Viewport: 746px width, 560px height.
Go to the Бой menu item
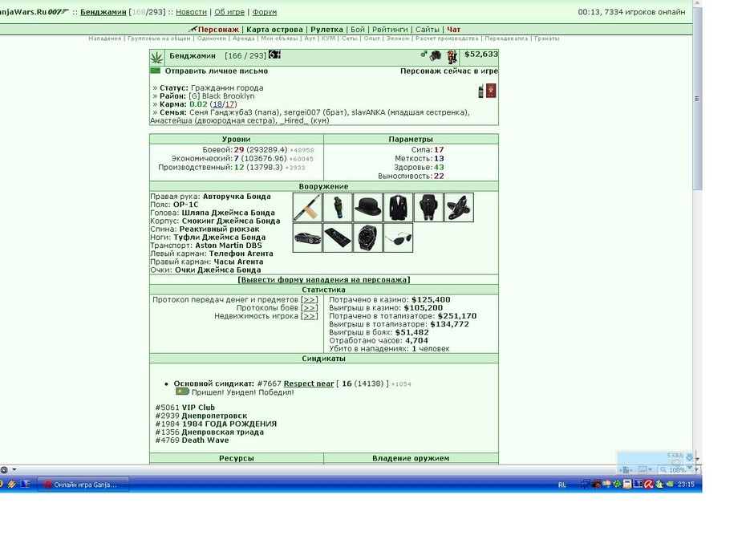coord(358,30)
